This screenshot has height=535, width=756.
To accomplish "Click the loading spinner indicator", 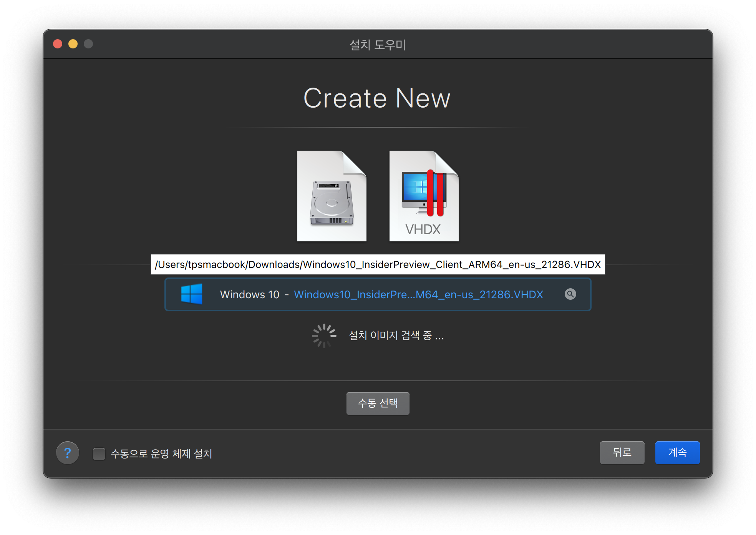I will (324, 336).
